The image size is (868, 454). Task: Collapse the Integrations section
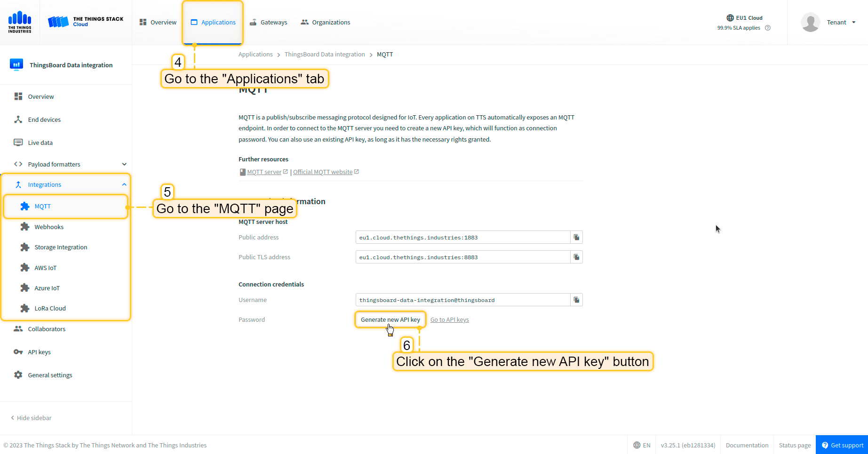124,184
